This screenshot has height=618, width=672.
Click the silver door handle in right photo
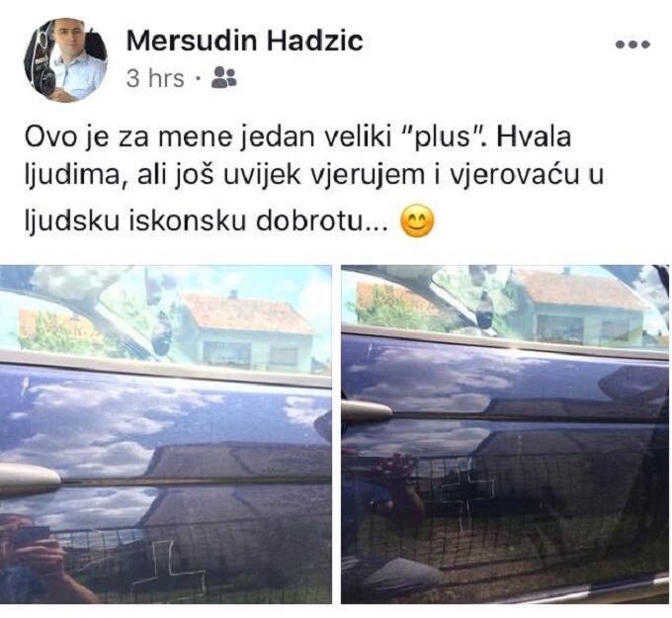[367, 410]
